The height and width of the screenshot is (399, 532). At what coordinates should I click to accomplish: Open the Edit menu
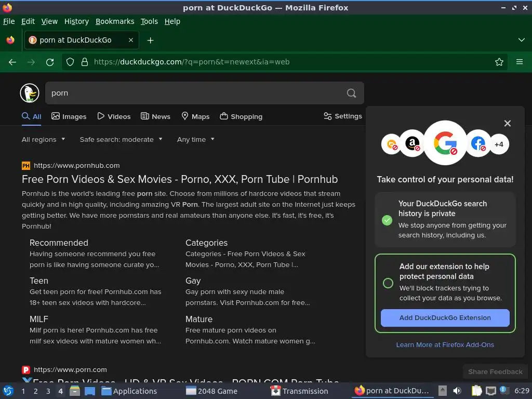click(28, 21)
